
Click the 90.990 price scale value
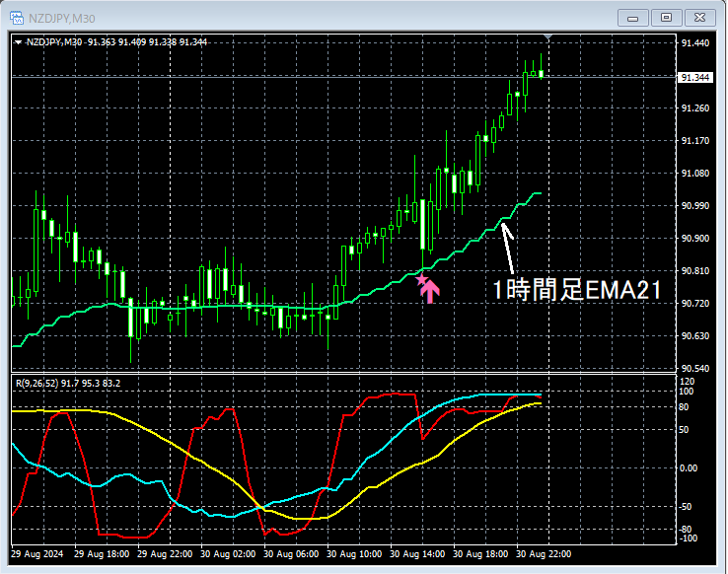pos(695,205)
